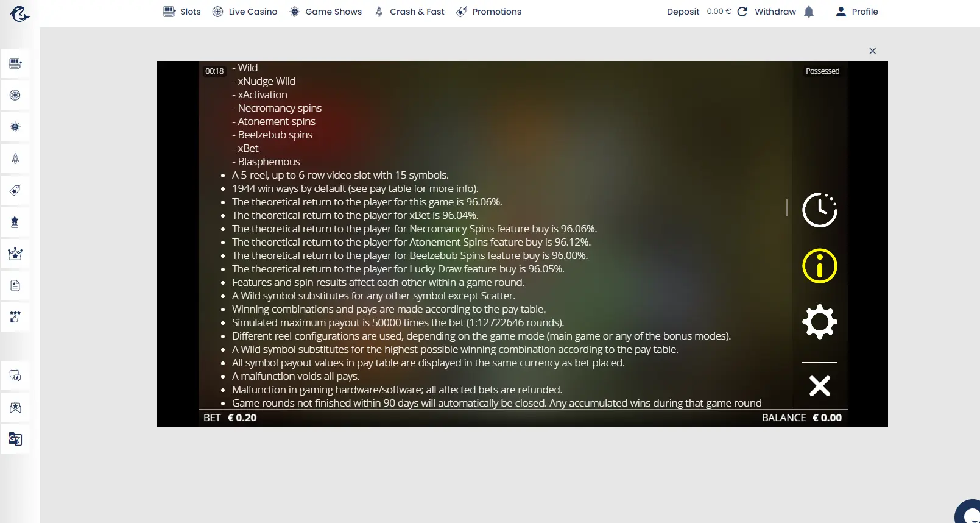Click the crown with star sidebar icon

(15, 254)
